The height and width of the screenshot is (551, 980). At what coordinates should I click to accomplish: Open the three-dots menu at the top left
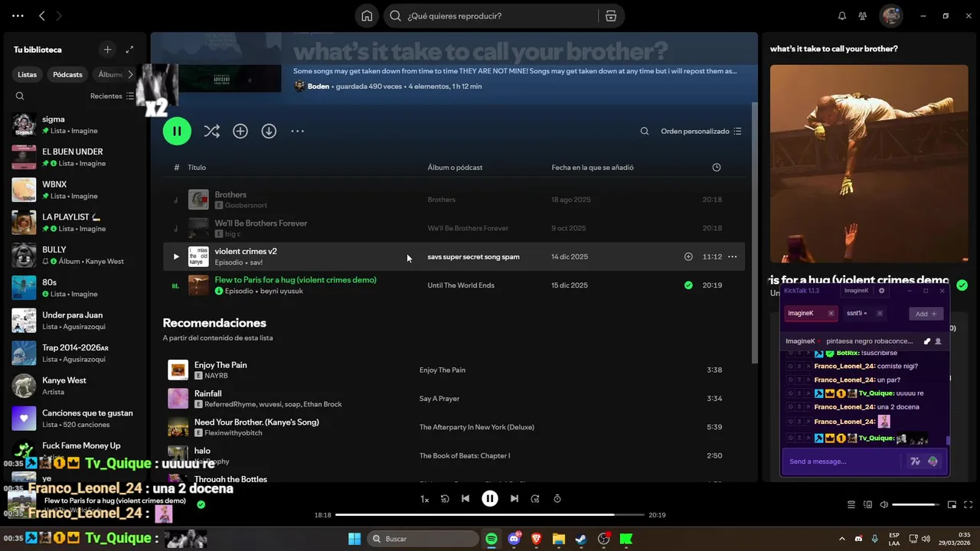click(18, 16)
